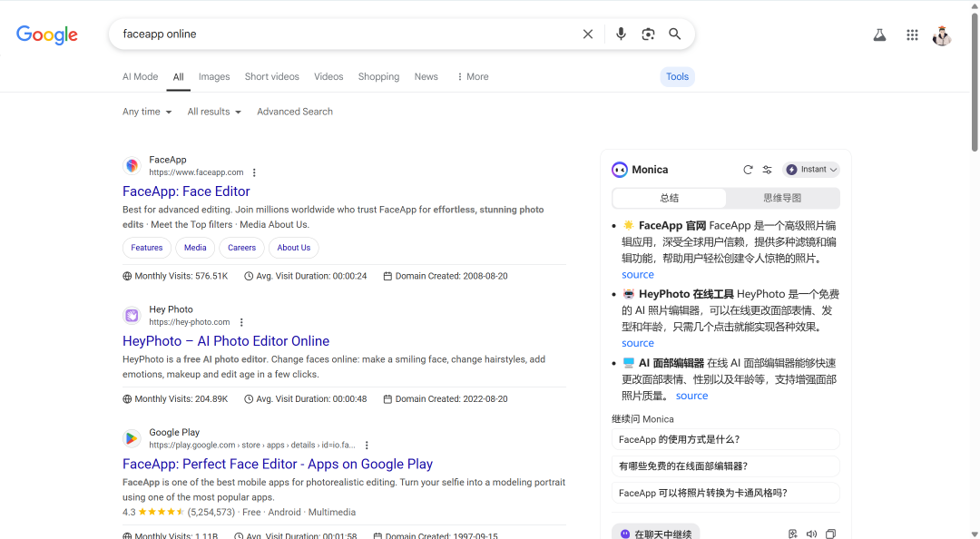
Task: Open the Instant model dropdown in Monica
Action: click(811, 170)
